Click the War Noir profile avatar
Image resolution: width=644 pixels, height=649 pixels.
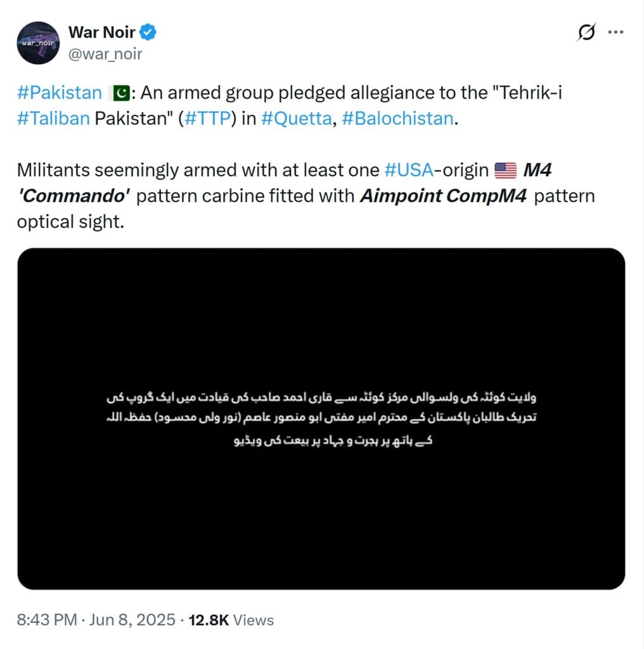coord(39,42)
